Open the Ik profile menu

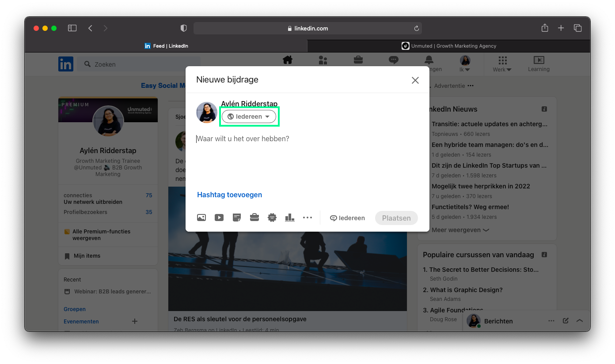(465, 64)
